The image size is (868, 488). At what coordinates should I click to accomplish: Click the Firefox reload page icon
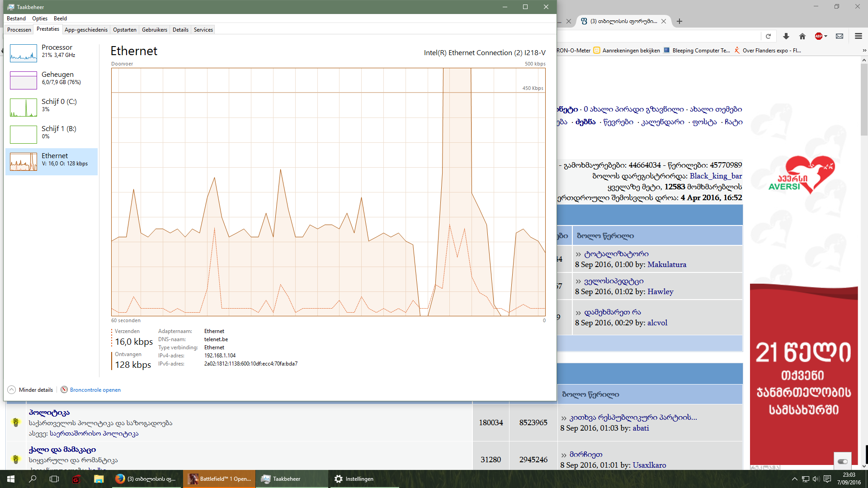(768, 36)
